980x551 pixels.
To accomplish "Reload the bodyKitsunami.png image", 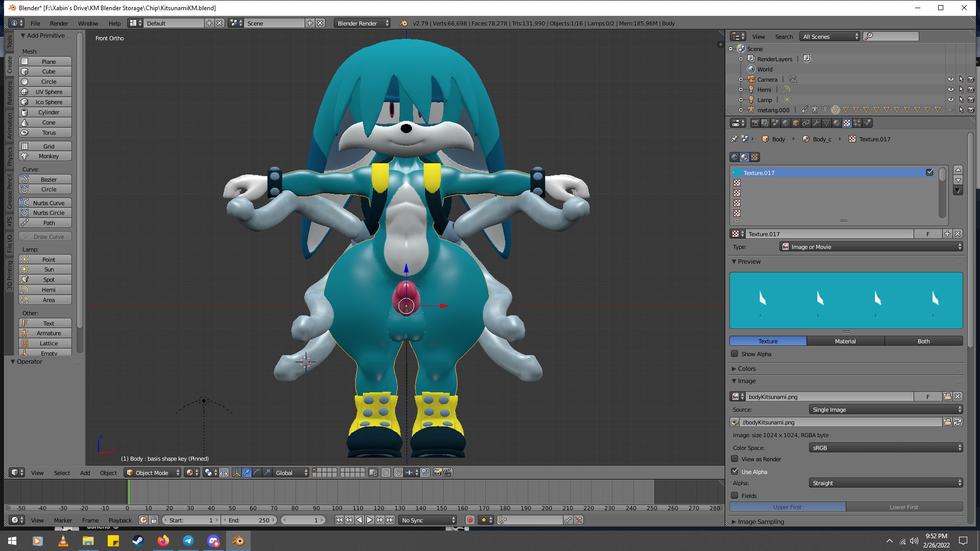I will coord(958,422).
